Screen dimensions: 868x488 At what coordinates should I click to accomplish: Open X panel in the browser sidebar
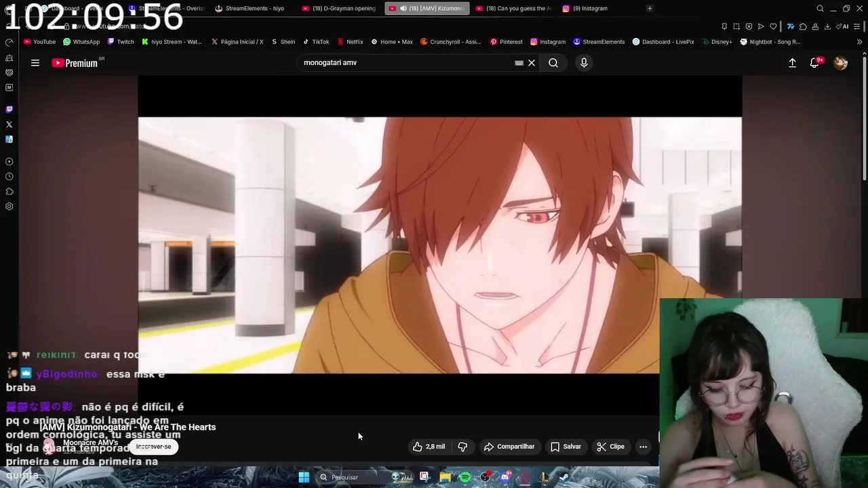[x=9, y=124]
